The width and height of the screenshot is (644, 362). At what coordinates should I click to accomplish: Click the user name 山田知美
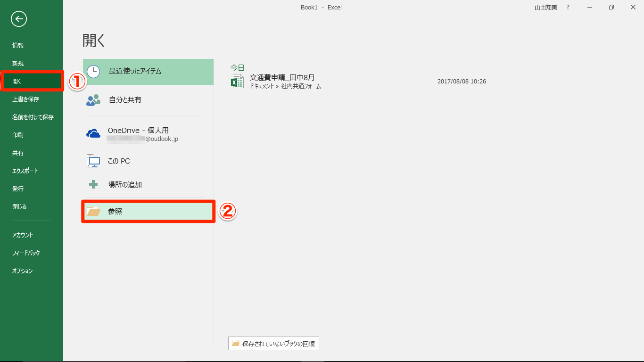pyautogui.click(x=545, y=7)
